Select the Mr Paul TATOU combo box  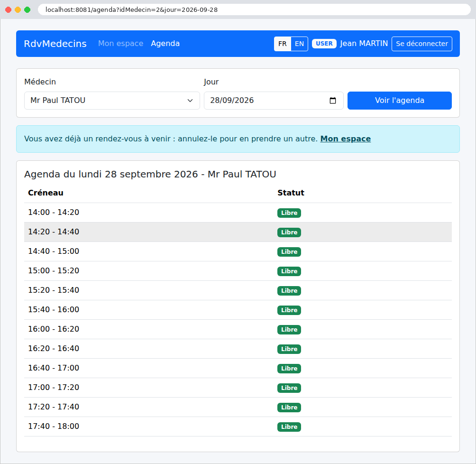[112, 101]
